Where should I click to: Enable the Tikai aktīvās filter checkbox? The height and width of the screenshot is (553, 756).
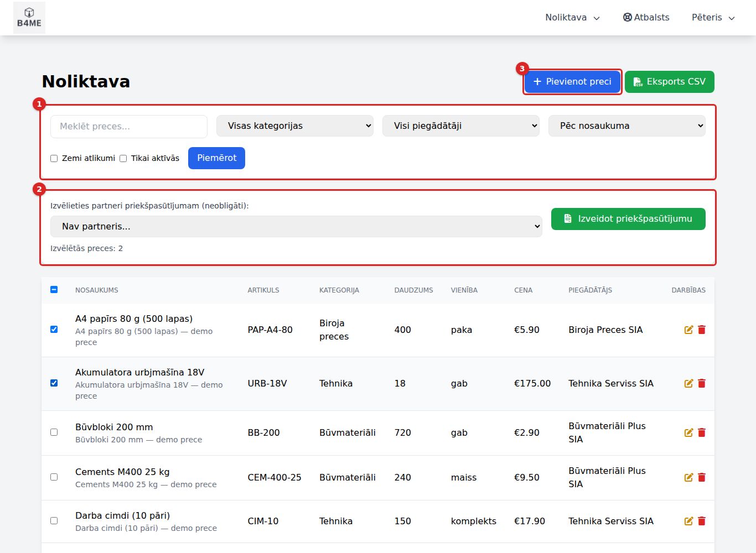pyautogui.click(x=123, y=158)
